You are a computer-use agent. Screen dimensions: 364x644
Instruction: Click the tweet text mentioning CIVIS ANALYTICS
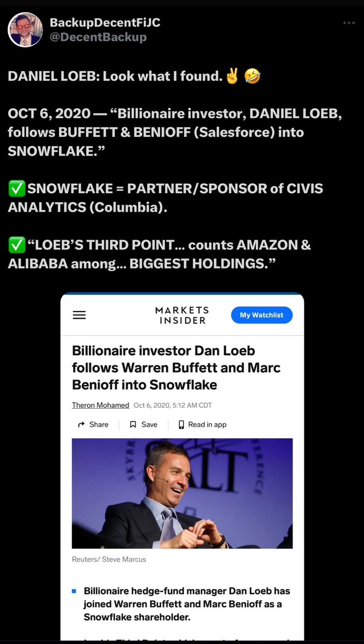[x=166, y=198]
